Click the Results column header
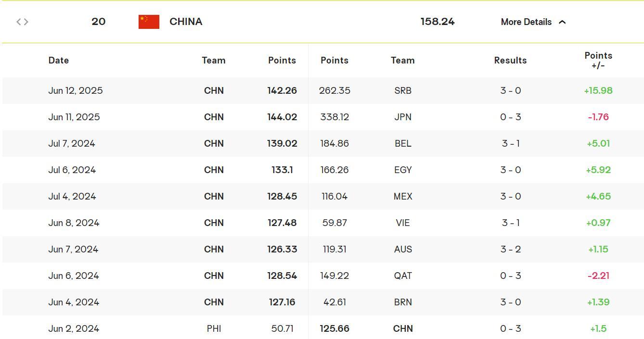The width and height of the screenshot is (644, 339). tap(510, 60)
